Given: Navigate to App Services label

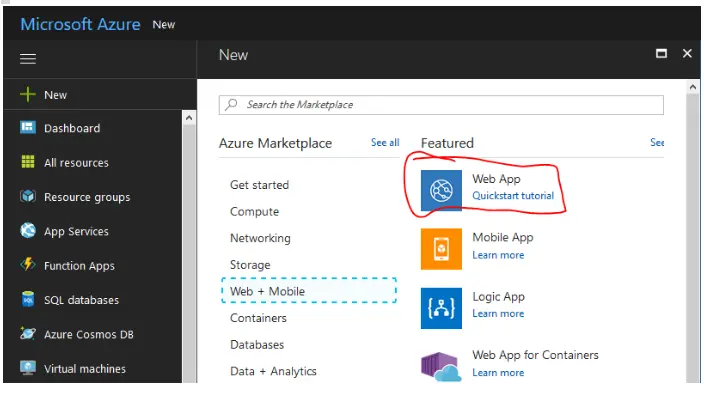Looking at the screenshot, I should pos(76,232).
